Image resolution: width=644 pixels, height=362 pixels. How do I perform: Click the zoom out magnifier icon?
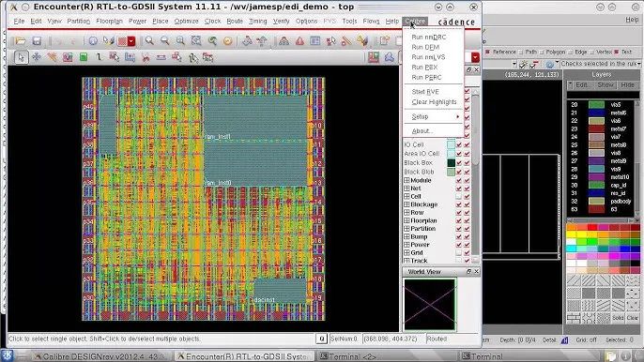tap(164, 40)
